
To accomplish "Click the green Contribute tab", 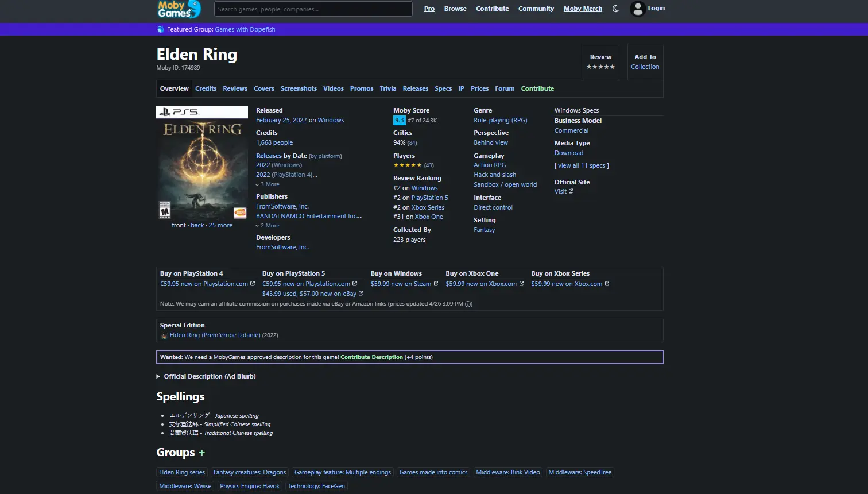I will coord(537,88).
